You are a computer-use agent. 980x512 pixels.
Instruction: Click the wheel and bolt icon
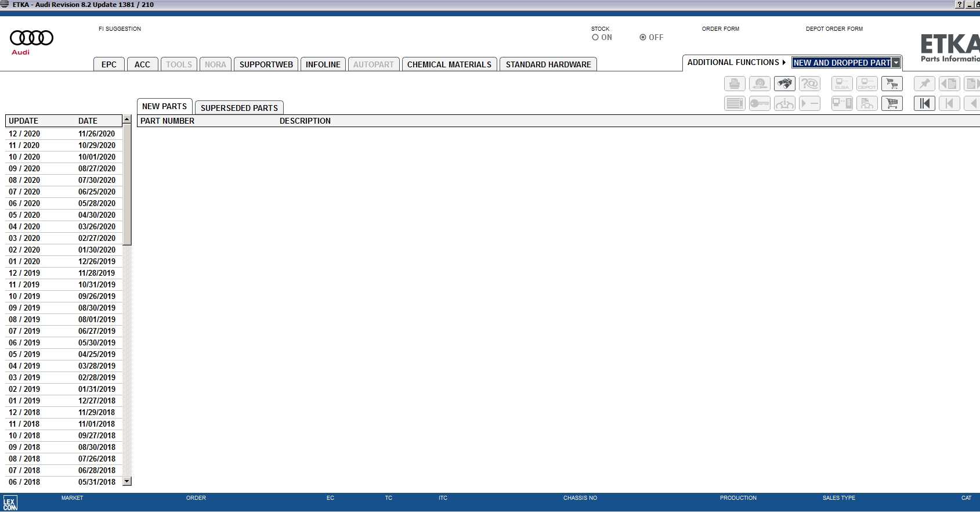760,84
